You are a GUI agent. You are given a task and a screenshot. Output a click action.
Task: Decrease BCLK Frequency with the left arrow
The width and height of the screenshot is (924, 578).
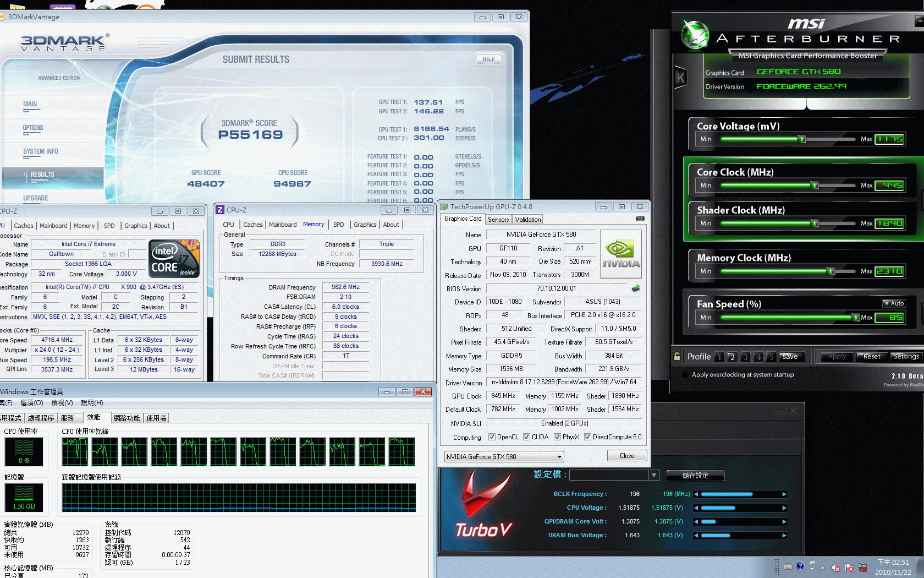tap(696, 494)
